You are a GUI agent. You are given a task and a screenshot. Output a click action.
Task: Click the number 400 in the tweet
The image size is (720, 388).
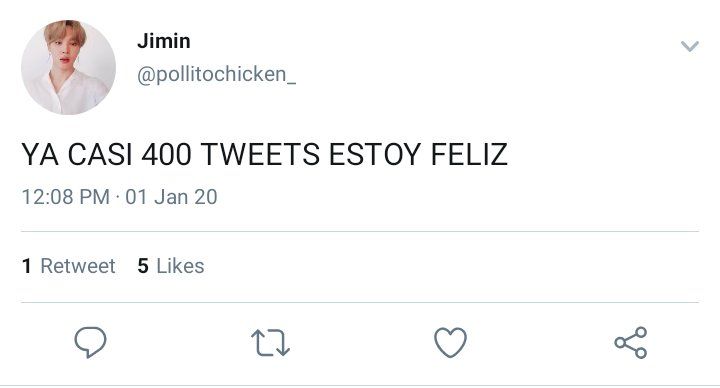coord(166,154)
